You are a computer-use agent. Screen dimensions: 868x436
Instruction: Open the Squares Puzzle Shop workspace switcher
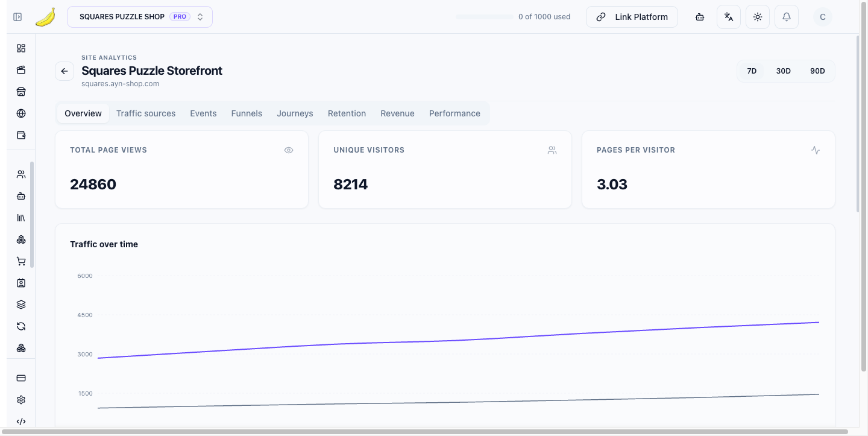140,17
